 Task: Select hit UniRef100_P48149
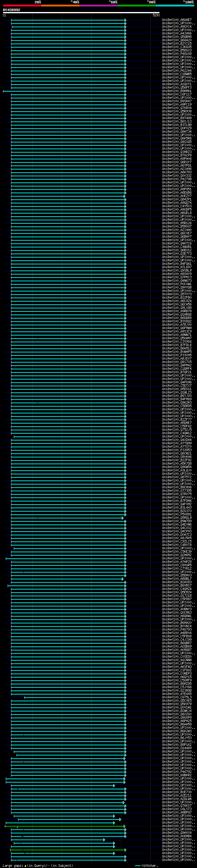(177, 54)
